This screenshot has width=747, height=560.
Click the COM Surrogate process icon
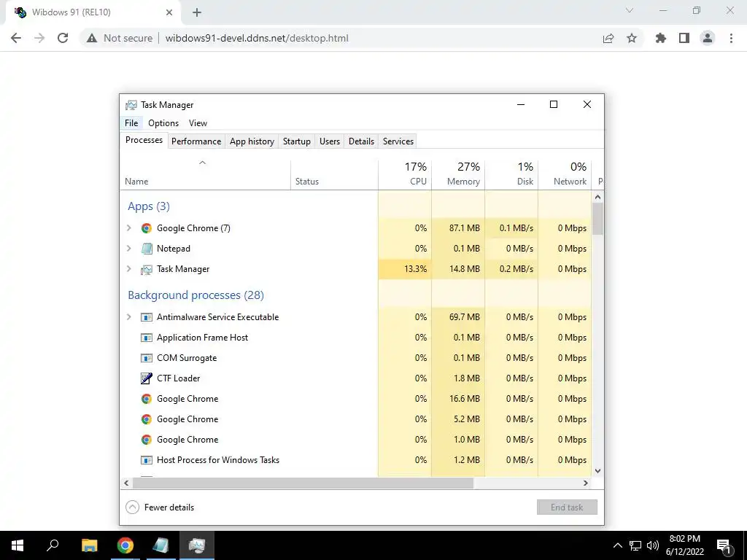click(146, 358)
